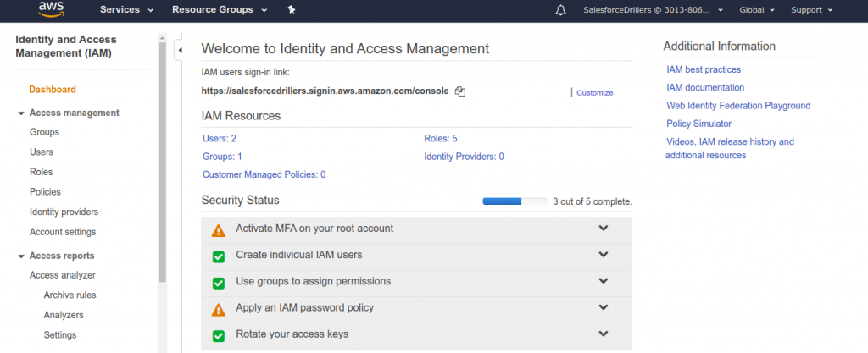Open the Users: 2 resource link

point(220,139)
